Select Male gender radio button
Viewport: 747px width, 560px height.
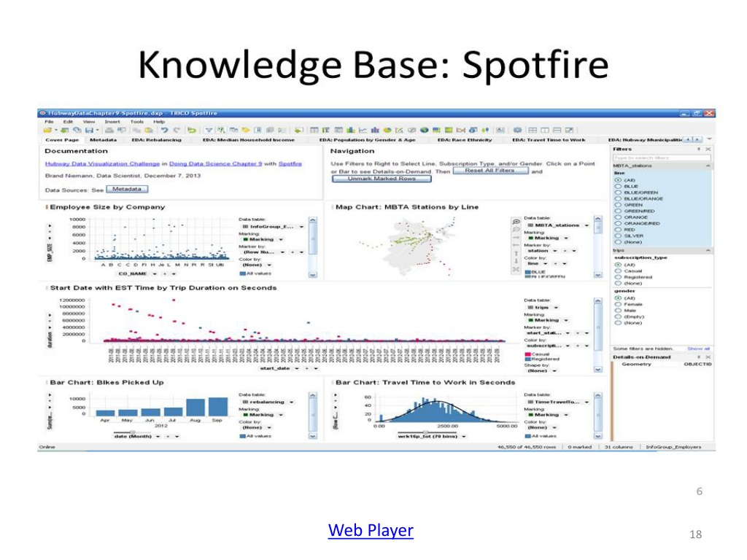[x=618, y=310]
